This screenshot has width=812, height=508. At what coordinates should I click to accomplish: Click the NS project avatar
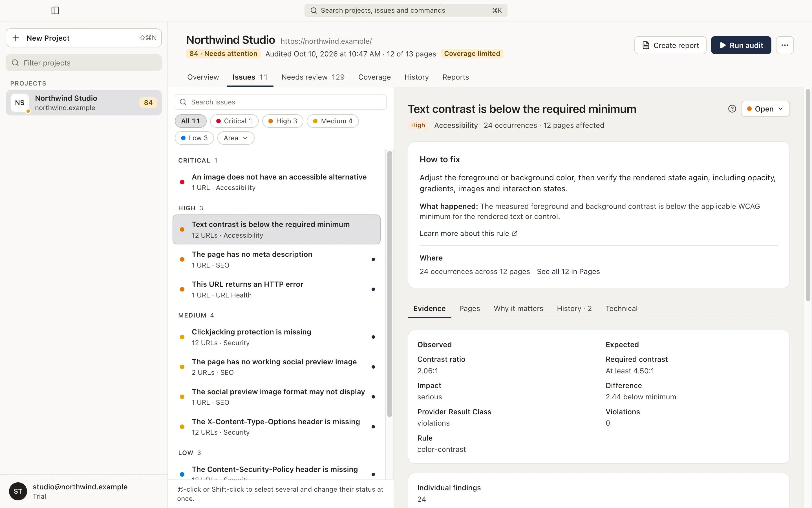pyautogui.click(x=19, y=103)
